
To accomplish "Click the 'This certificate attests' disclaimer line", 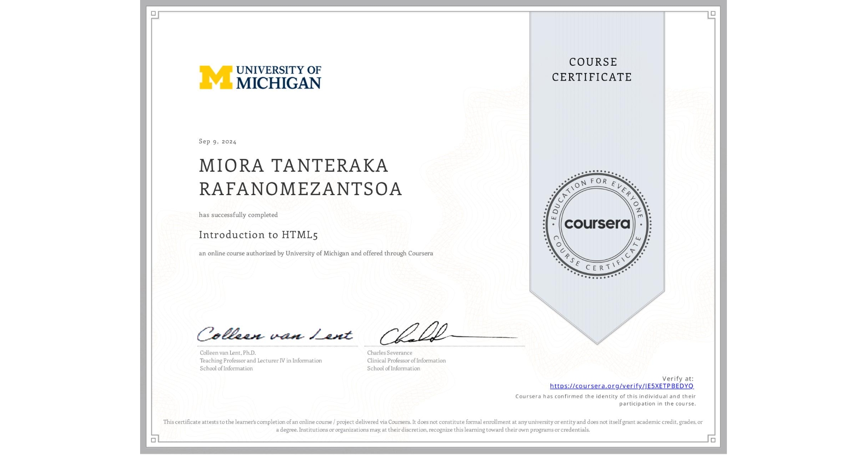I will tap(433, 426).
